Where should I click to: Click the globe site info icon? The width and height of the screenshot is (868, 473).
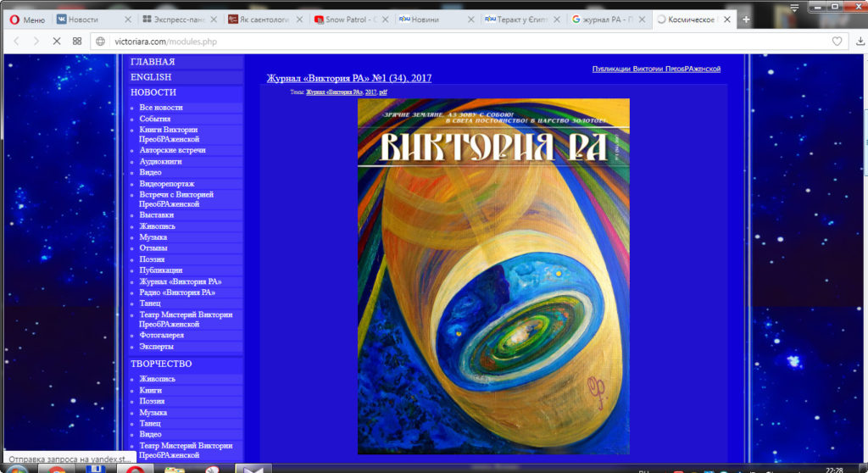click(x=100, y=42)
